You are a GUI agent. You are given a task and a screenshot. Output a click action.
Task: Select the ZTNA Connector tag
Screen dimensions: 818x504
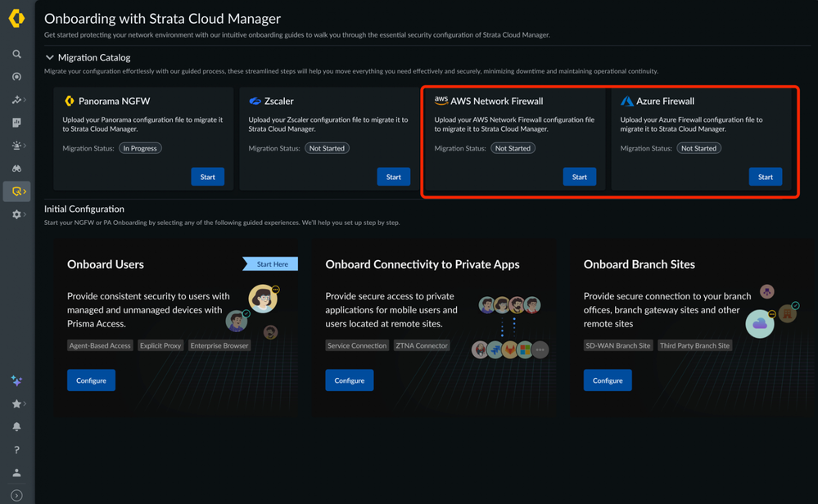coord(422,345)
